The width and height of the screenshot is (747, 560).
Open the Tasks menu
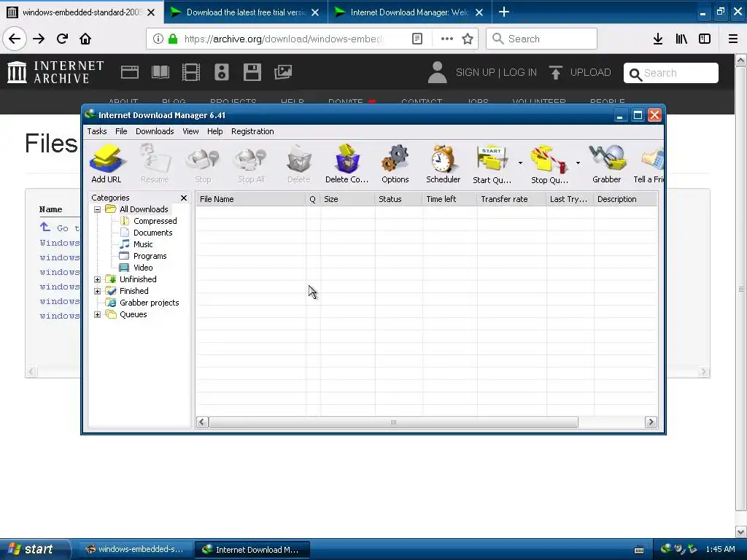pos(97,131)
